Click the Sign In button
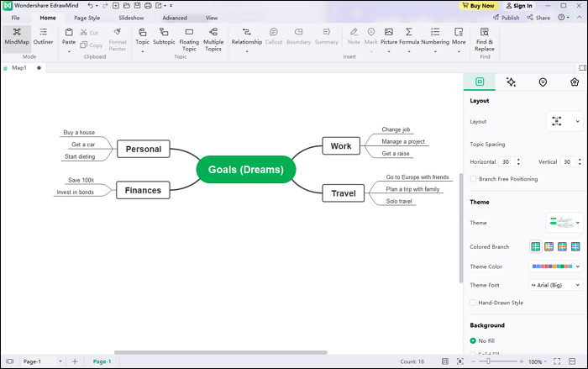Viewport: 588px width, 369px height. click(x=519, y=6)
